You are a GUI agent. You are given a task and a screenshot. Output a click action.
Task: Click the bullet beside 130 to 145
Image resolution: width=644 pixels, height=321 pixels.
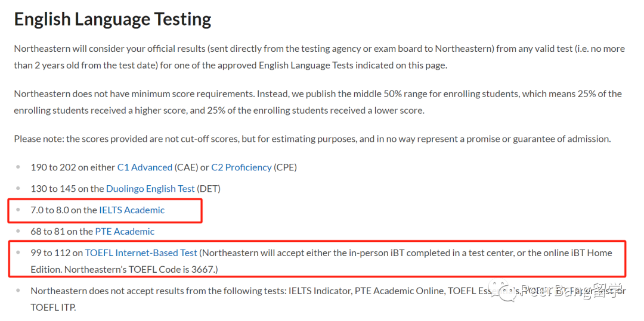click(18, 188)
